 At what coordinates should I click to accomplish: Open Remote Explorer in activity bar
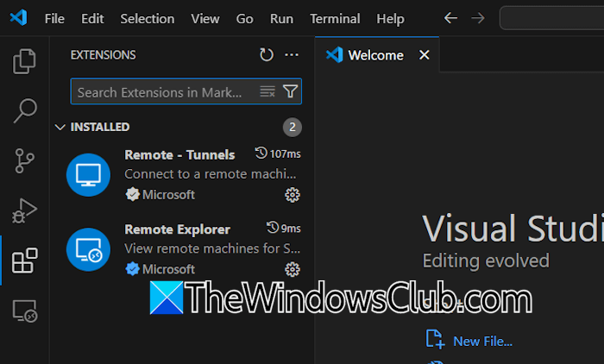[25, 311]
